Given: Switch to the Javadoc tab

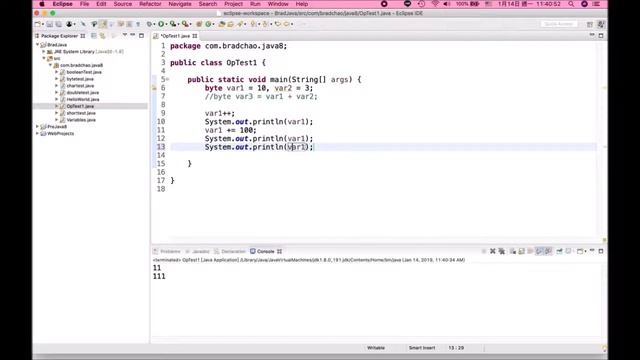Looking at the screenshot, I should point(198,251).
